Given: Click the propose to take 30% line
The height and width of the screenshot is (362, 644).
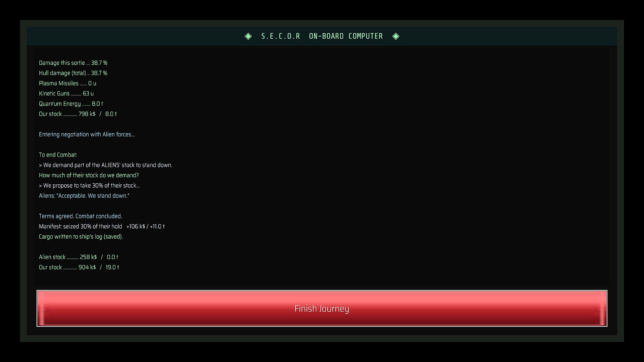Looking at the screenshot, I should coord(89,186).
